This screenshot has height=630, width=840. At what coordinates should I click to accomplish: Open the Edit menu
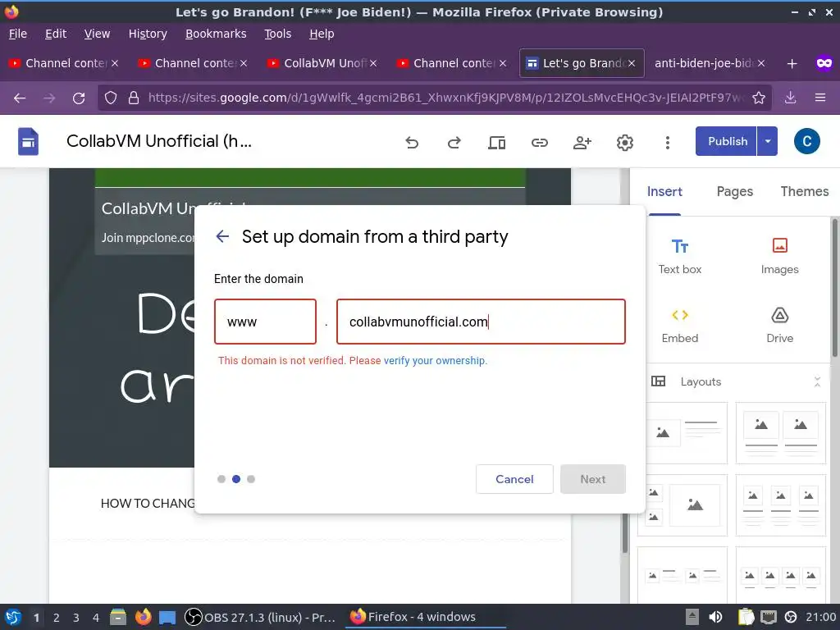click(x=56, y=34)
